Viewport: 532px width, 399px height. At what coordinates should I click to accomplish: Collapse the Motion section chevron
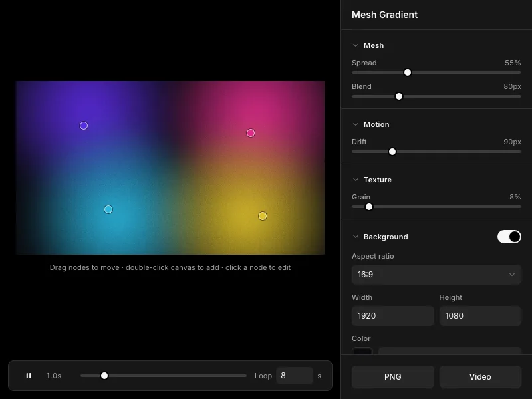click(x=356, y=124)
